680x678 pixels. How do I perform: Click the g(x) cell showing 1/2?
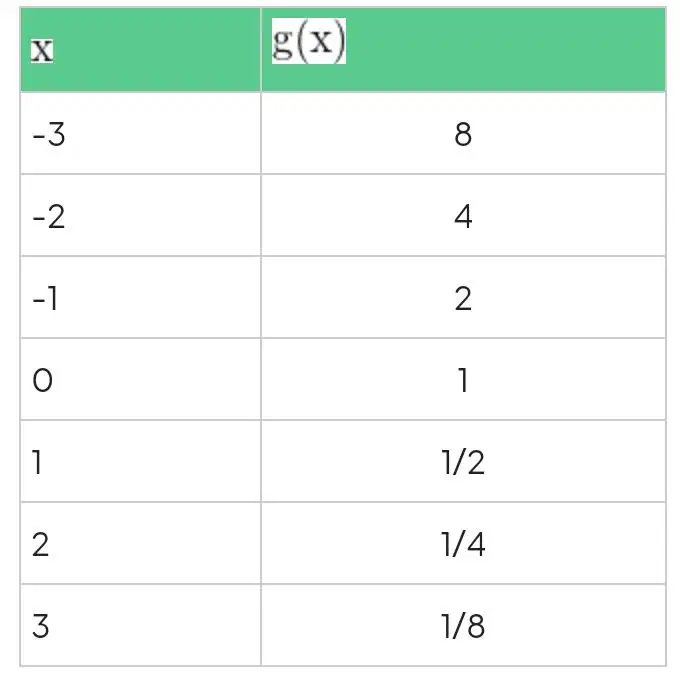pyautogui.click(x=464, y=461)
